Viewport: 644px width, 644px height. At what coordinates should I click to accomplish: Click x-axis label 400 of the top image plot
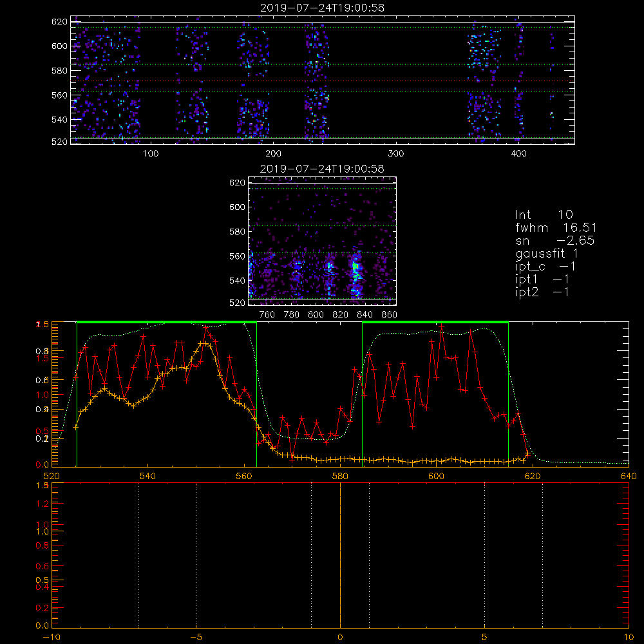point(518,154)
